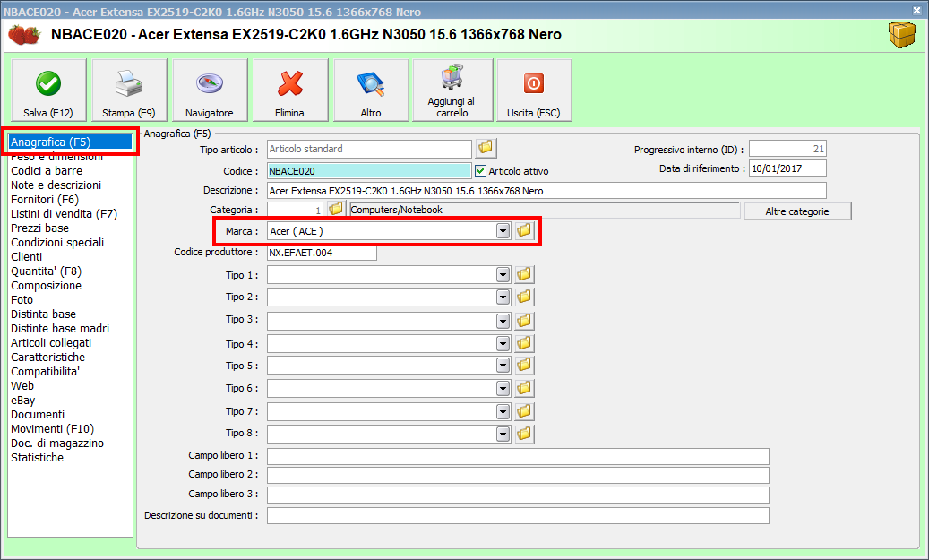Open folder icon beside Tipo 1

[524, 274]
